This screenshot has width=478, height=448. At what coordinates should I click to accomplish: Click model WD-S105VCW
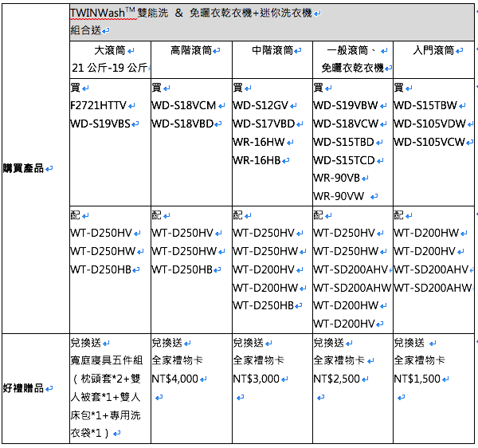tap(429, 142)
